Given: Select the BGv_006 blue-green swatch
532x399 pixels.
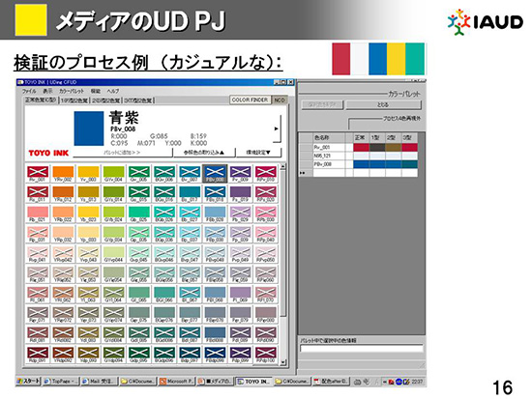Looking at the screenshot, I should tap(164, 174).
